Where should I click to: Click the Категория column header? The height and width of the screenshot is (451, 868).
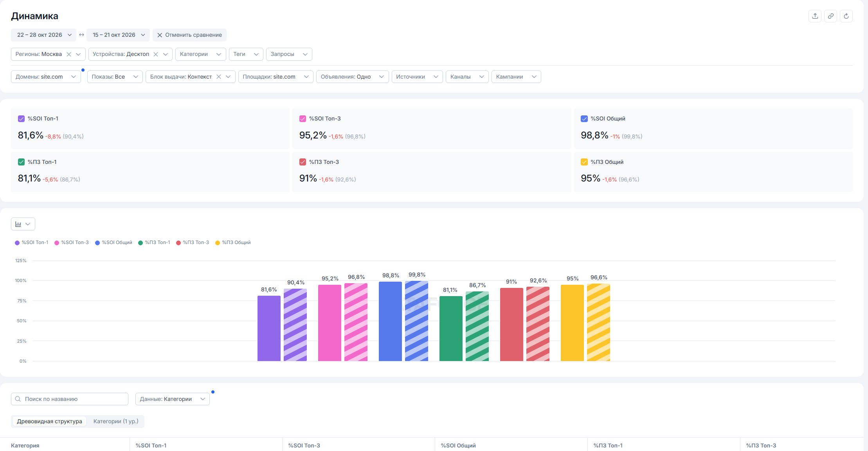25,446
